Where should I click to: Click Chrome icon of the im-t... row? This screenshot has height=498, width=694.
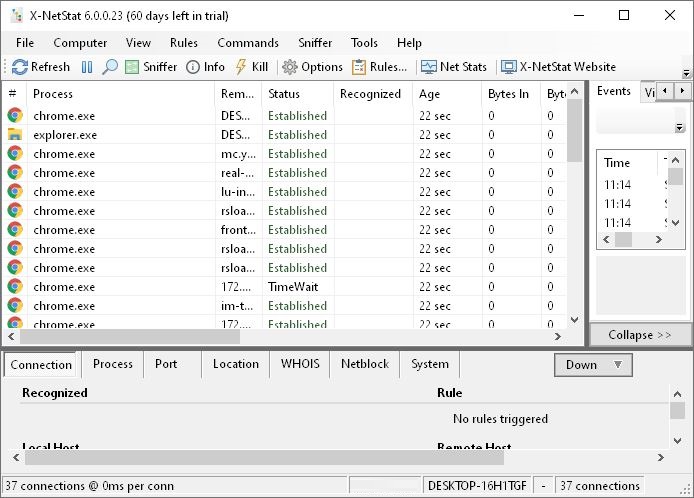click(x=15, y=306)
